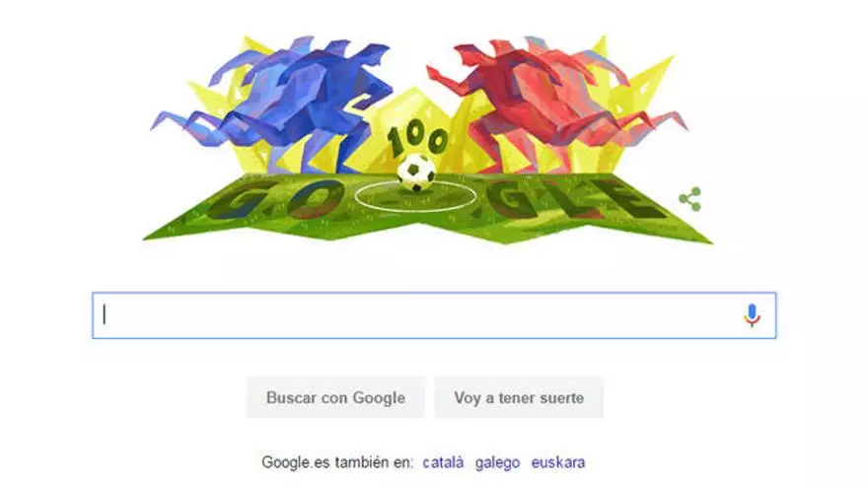The image size is (868, 488).
Task: Switch language to català
Action: (x=443, y=462)
